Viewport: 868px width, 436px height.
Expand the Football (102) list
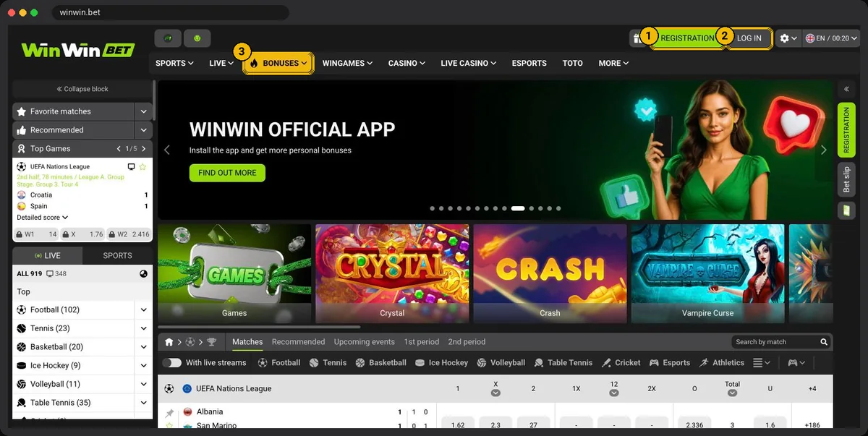coord(143,309)
